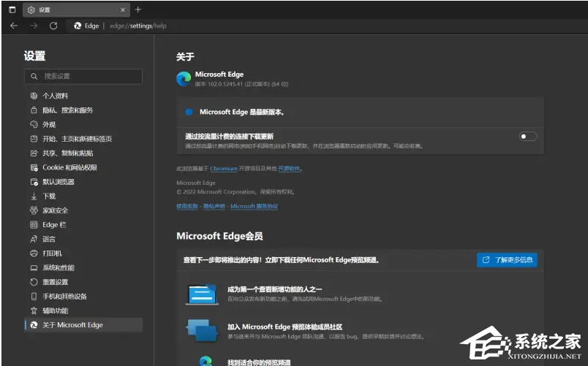Click the tab actions icon at top-left
Image resolution: width=588 pixels, height=366 pixels.
click(12, 9)
